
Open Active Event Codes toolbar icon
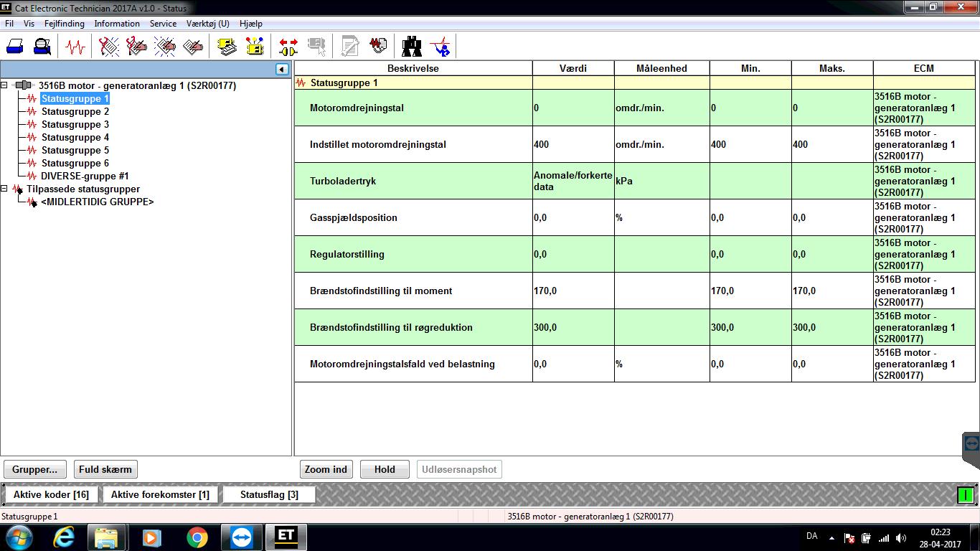click(x=164, y=47)
